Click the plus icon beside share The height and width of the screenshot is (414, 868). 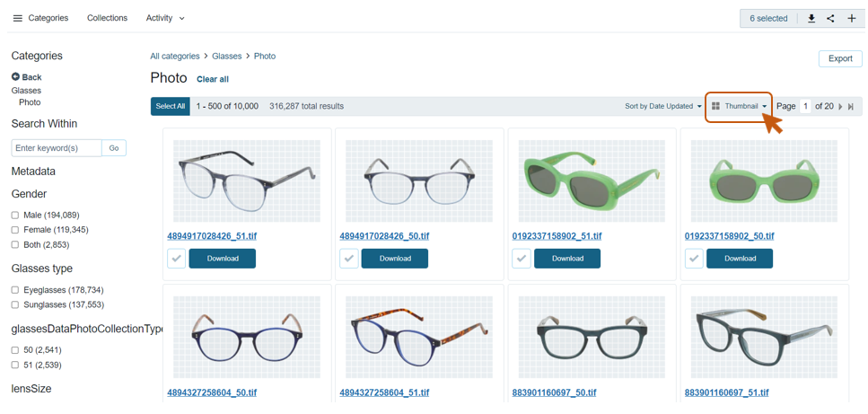pos(852,18)
